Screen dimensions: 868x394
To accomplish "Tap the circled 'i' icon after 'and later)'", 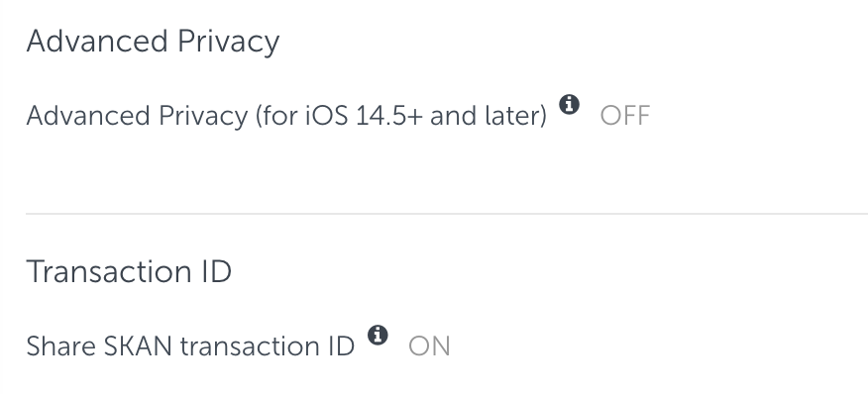I will pyautogui.click(x=569, y=104).
